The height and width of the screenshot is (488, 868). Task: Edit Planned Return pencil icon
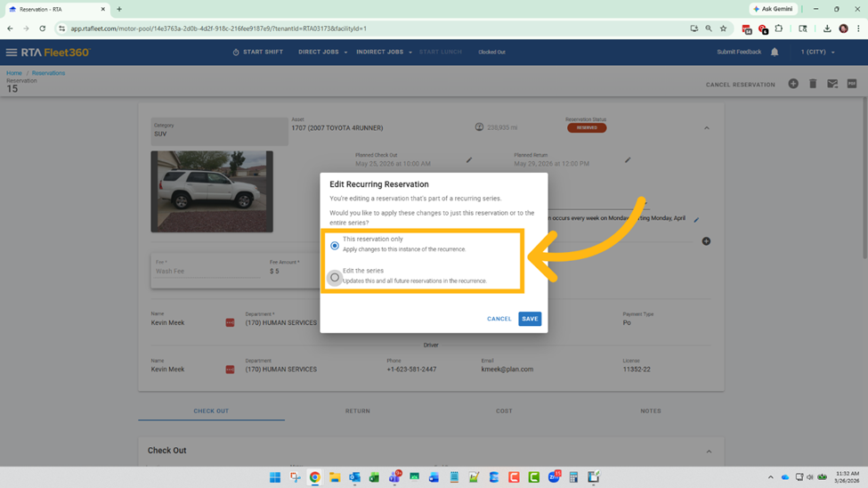[628, 160]
